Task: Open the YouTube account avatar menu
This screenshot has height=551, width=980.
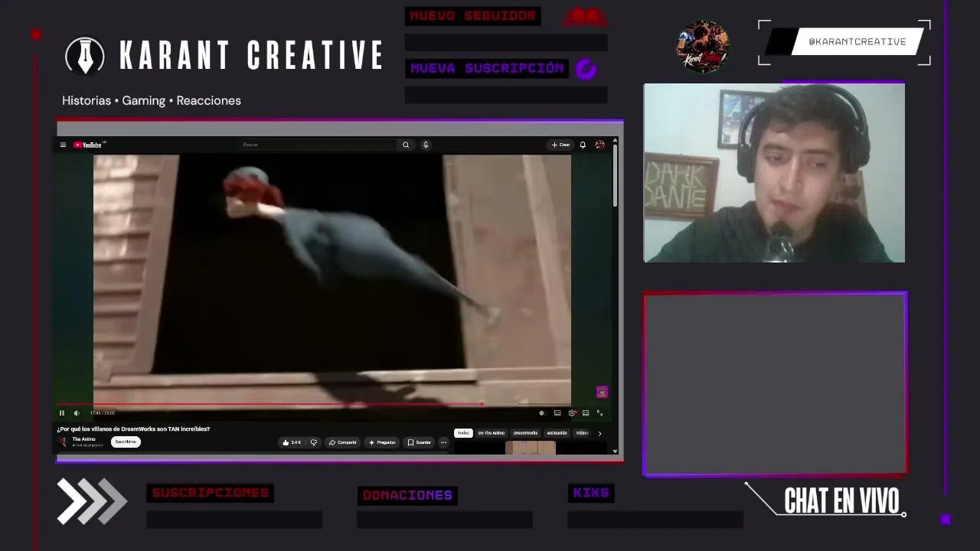Action: click(x=599, y=145)
